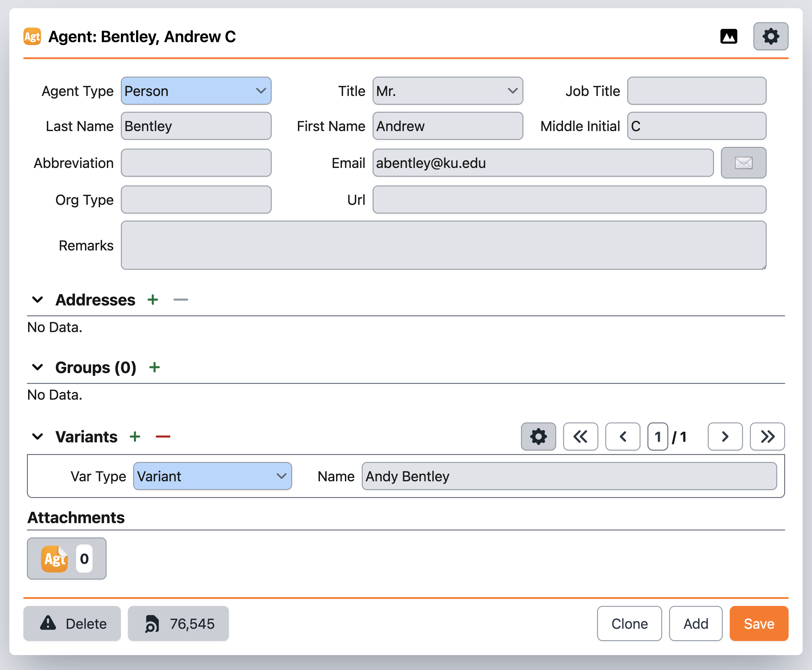Click the Clone button
Image resolution: width=812 pixels, height=670 pixels.
(629, 624)
